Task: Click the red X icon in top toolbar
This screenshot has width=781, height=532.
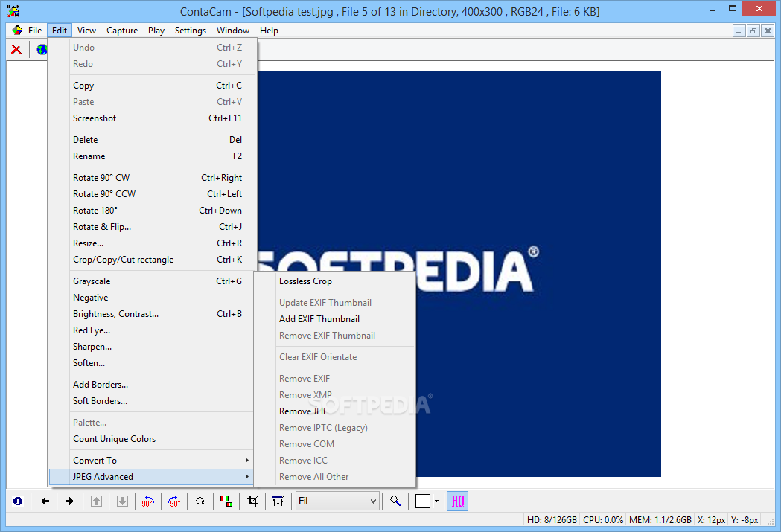Action: pos(16,50)
